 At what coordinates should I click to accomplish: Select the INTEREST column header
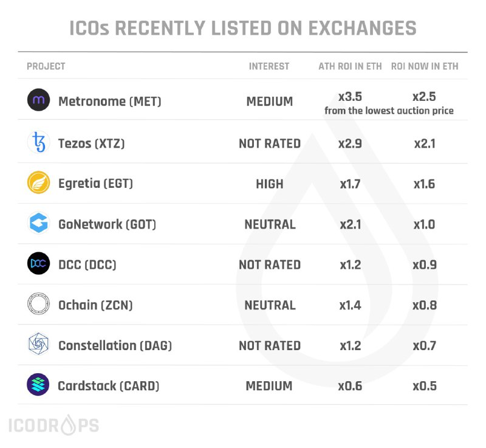coord(269,66)
